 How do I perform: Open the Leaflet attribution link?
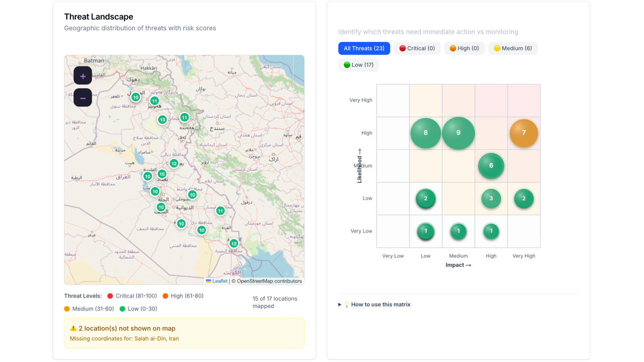(219, 281)
